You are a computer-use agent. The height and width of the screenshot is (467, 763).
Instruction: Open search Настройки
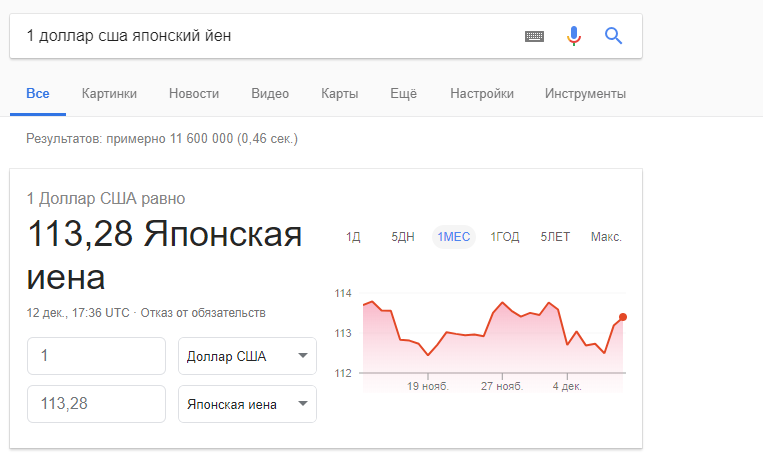click(482, 94)
